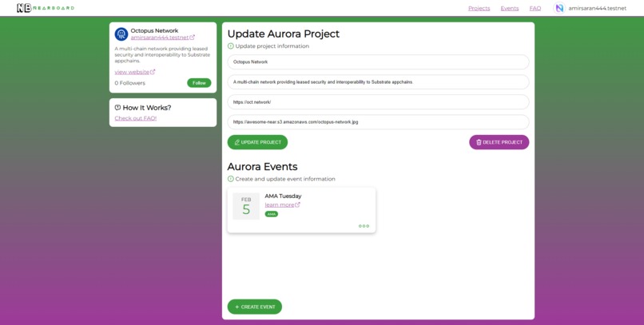Click the external link icon next to amirsaran444.testnet
Screen dimensions: 644x325
tap(193, 38)
